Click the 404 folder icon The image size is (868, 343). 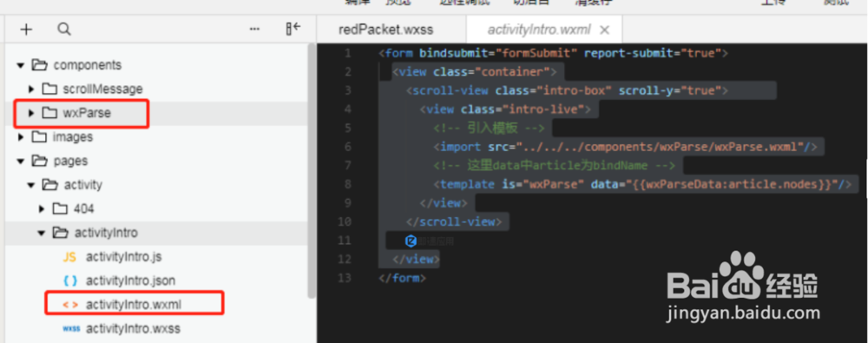point(60,208)
